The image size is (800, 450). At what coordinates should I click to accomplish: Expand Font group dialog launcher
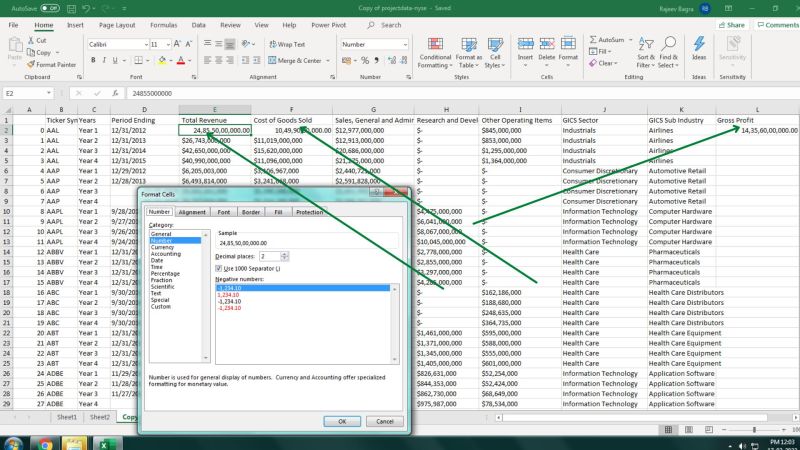point(194,77)
